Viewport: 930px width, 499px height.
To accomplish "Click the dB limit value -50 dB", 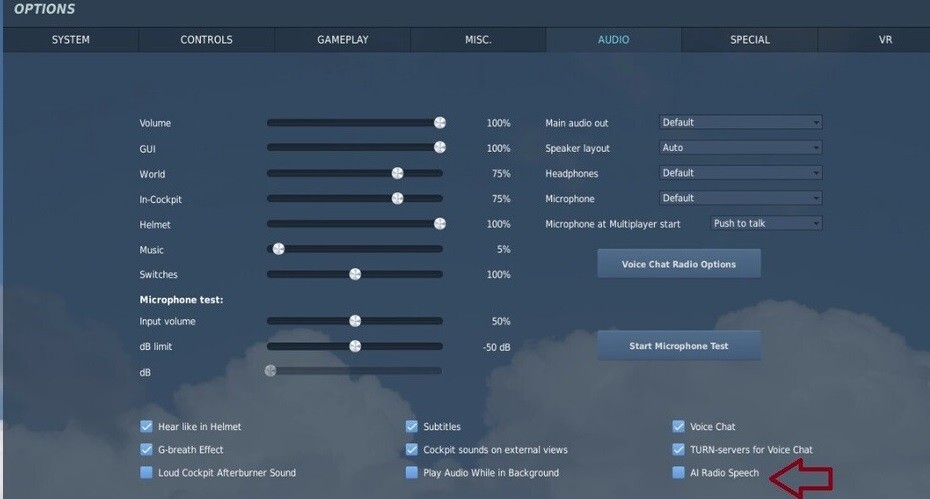I will tap(496, 347).
